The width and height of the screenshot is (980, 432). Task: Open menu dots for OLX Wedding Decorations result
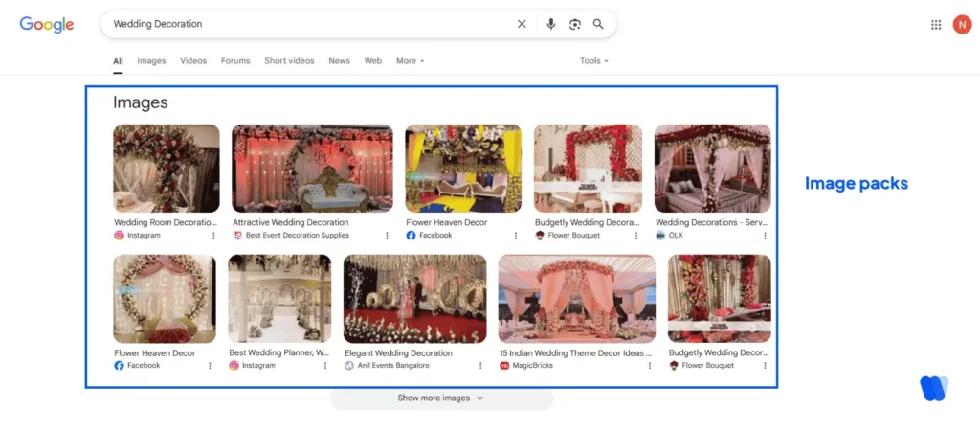click(765, 235)
